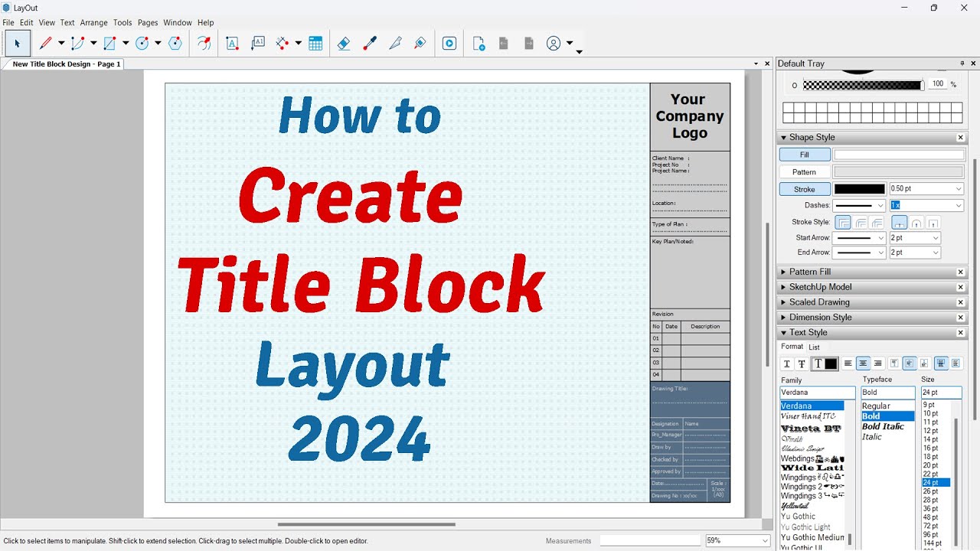Image resolution: width=980 pixels, height=551 pixels.
Task: Open the Arrange menu
Action: click(94, 23)
